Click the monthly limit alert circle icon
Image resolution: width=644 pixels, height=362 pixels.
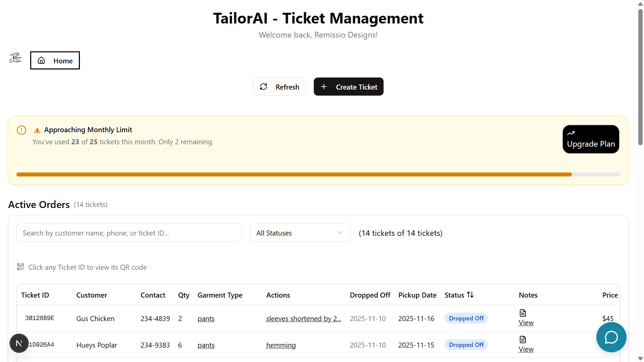pos(21,130)
